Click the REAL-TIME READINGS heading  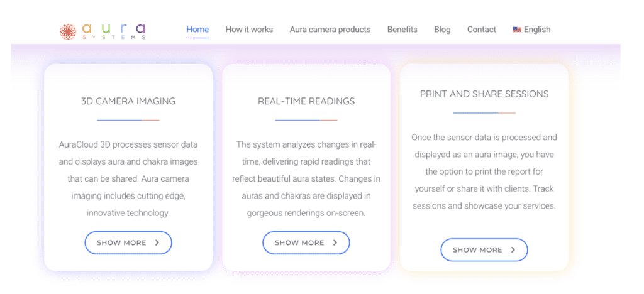click(x=306, y=101)
